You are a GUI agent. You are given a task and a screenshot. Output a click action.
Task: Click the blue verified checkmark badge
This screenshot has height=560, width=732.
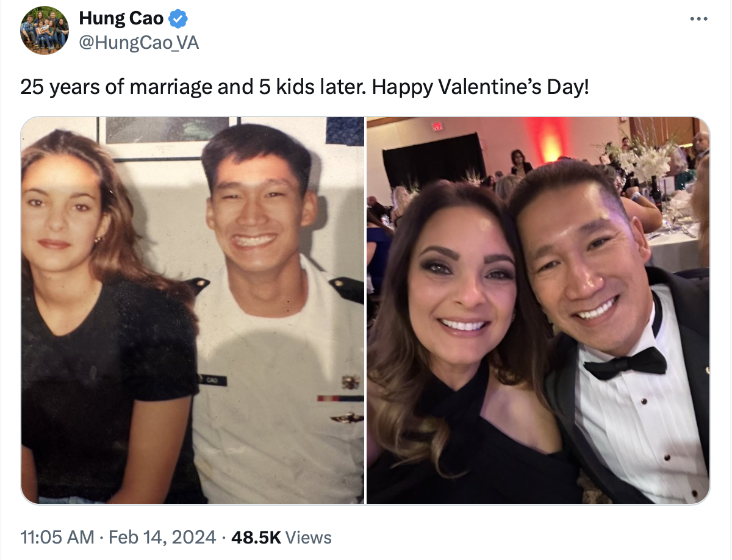178,19
